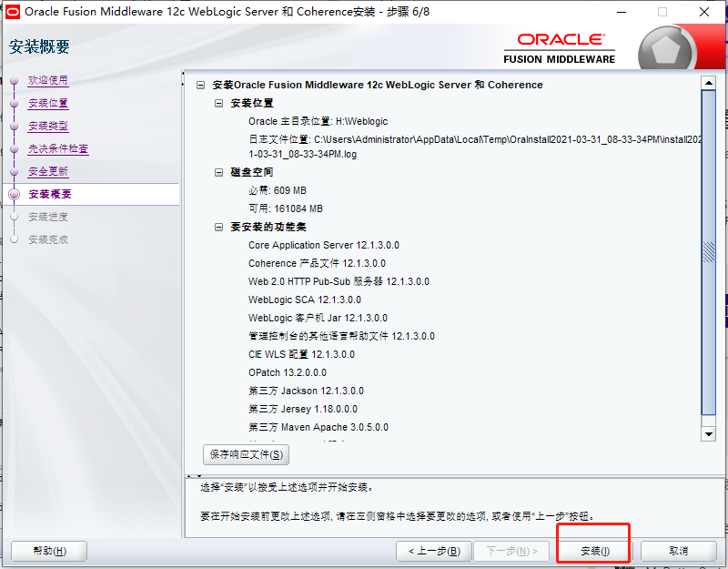Image resolution: width=728 pixels, height=569 pixels.
Task: Select the 日志文件位置 log path row
Action: point(474,147)
